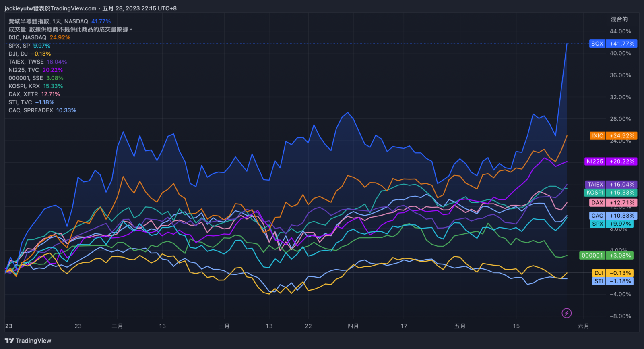The width and height of the screenshot is (644, 349).
Task: Select TAIEX, TWSE legend entry
Action: 26,62
